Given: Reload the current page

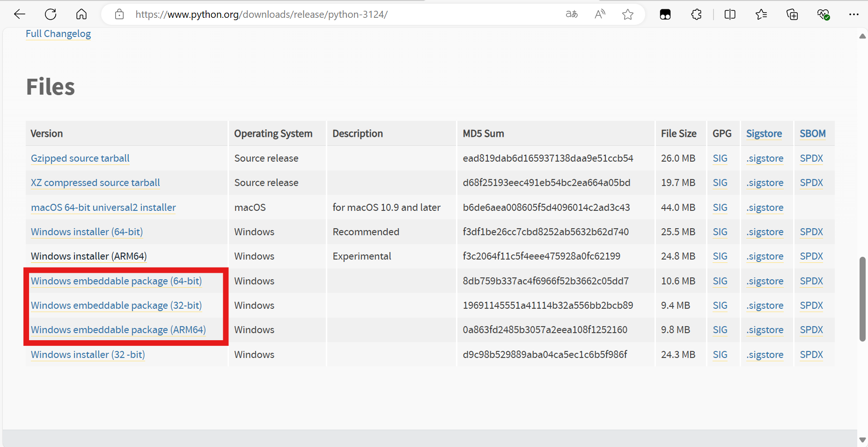Looking at the screenshot, I should coord(51,15).
